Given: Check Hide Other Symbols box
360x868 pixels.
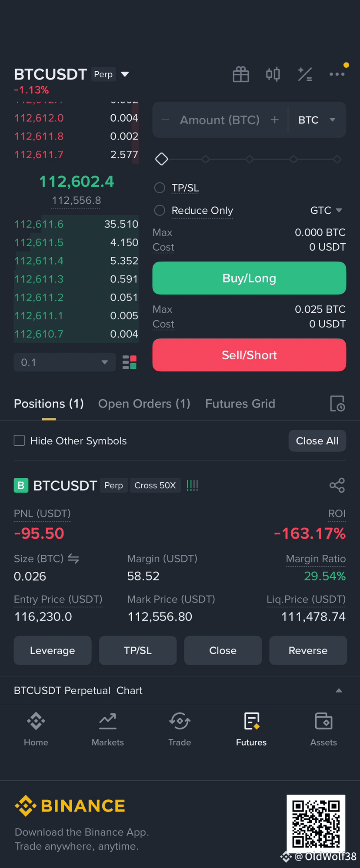Looking at the screenshot, I should click(x=19, y=441).
